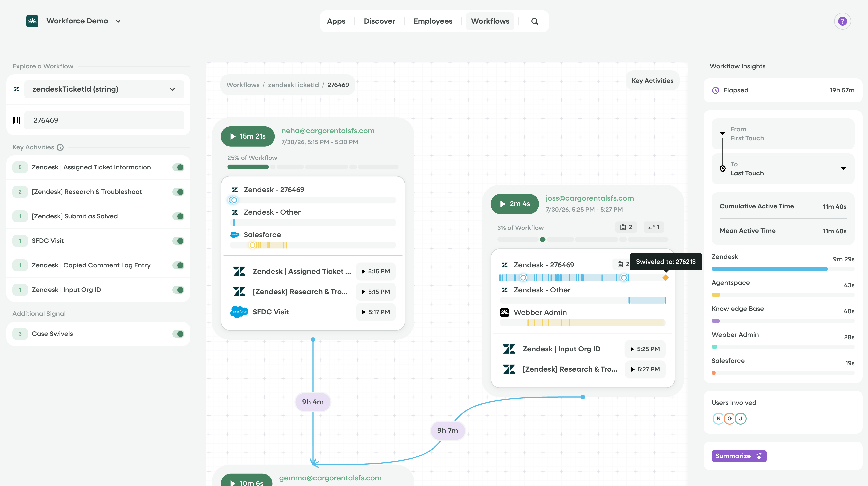The image size is (868, 486).
Task: Click the Zendesk - 276469 timeline in joss card
Action: pos(583,278)
